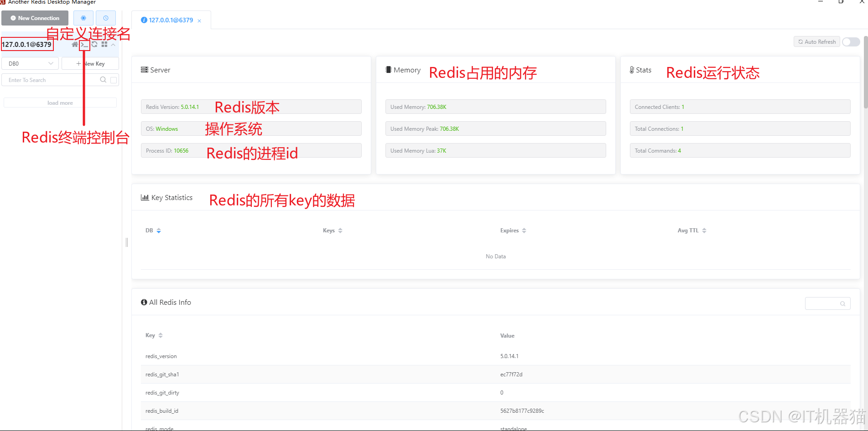Click the redis_build_id row
This screenshot has height=431, width=868.
(x=496, y=411)
